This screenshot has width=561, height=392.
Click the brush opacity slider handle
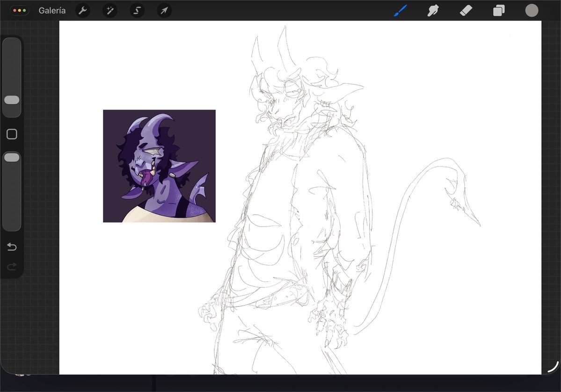point(12,157)
